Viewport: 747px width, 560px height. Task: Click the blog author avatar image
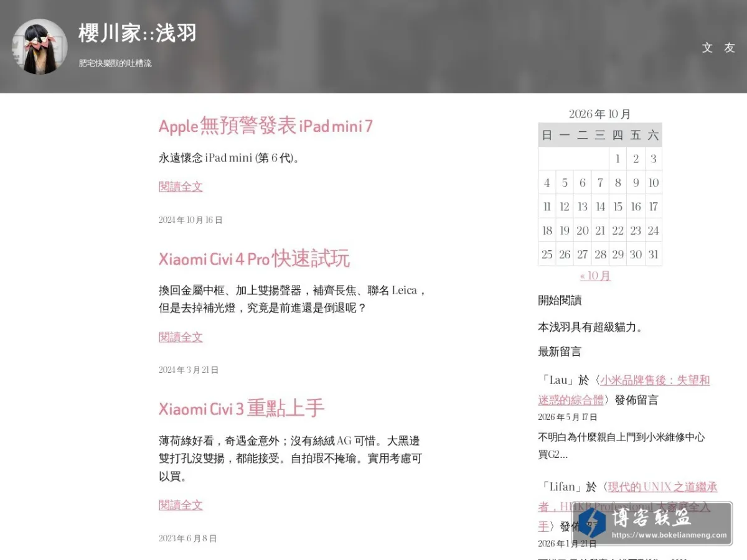point(40,47)
